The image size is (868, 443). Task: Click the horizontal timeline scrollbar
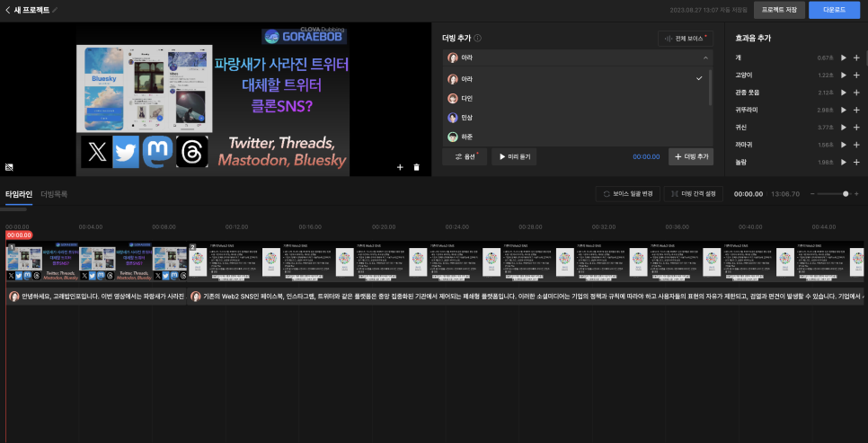coord(13,209)
